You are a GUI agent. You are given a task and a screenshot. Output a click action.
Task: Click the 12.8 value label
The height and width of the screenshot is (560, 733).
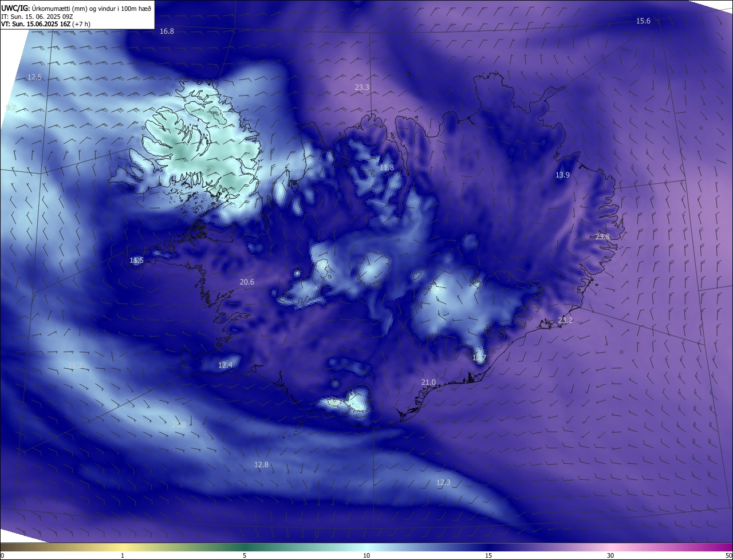coord(261,465)
